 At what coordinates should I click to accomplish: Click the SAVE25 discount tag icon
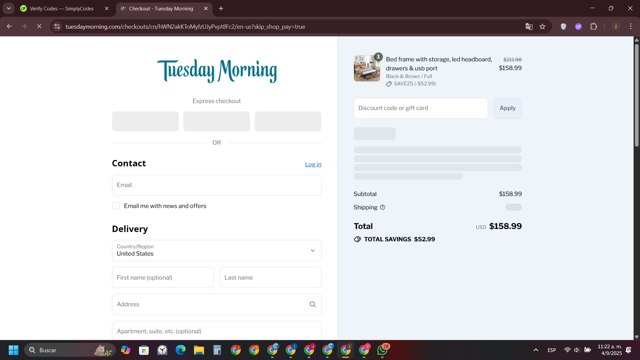click(389, 84)
